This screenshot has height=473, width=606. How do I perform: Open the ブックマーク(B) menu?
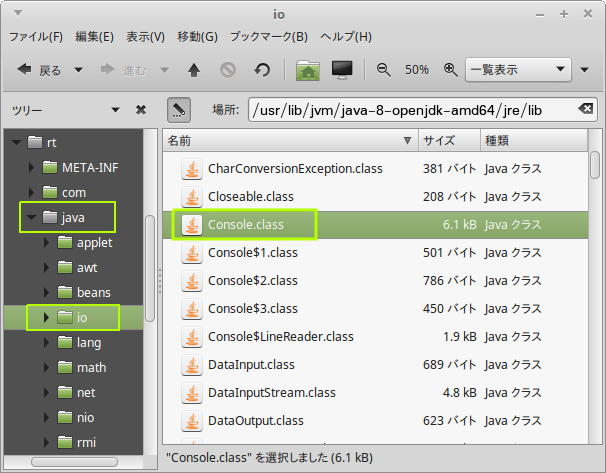click(x=268, y=37)
